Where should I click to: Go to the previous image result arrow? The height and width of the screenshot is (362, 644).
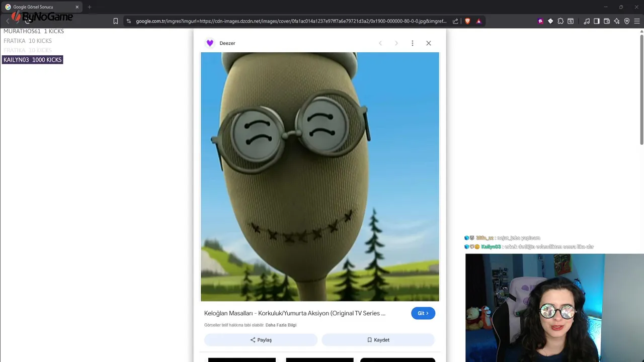(x=380, y=43)
